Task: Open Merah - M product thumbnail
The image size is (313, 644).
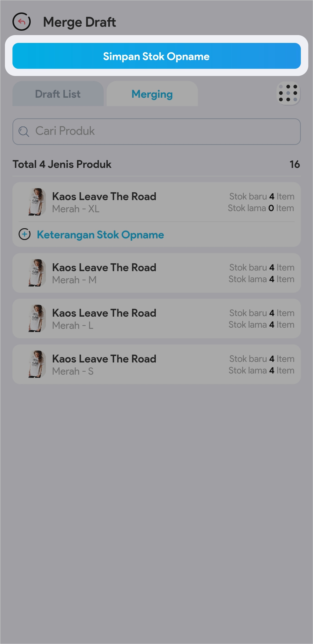Action: (x=37, y=273)
